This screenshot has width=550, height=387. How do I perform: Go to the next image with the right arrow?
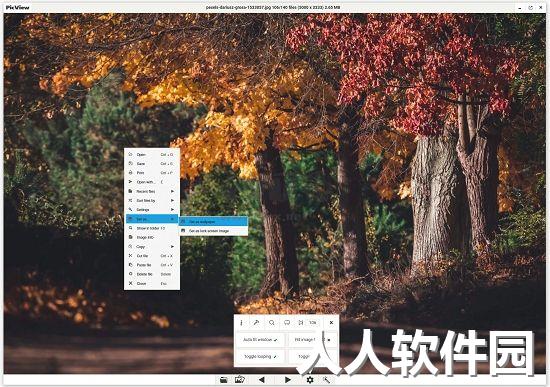pos(288,380)
